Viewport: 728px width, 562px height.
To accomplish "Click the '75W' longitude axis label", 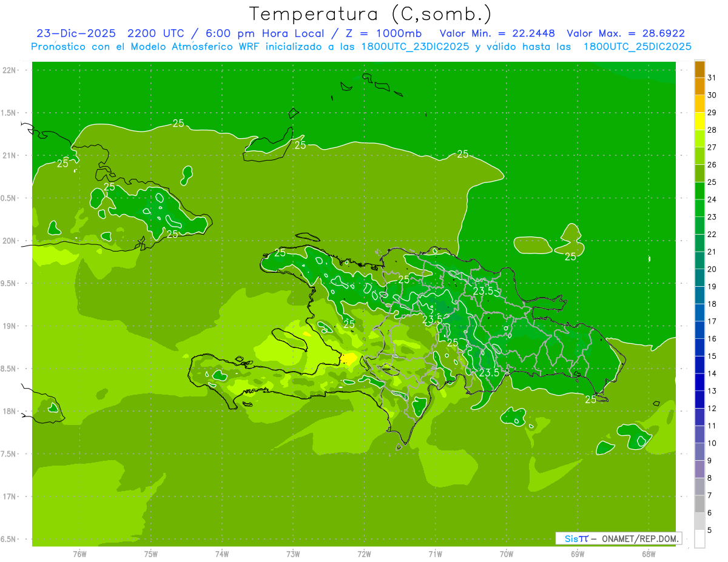I will coord(151,554).
